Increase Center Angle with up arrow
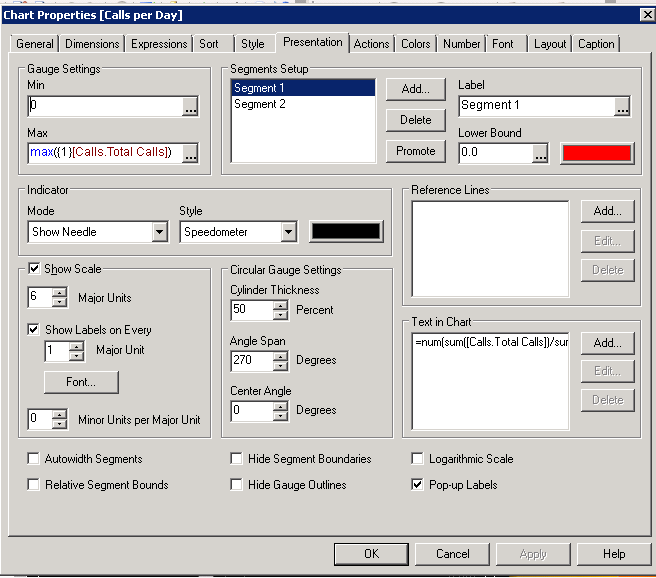The width and height of the screenshot is (656, 578). (279, 405)
